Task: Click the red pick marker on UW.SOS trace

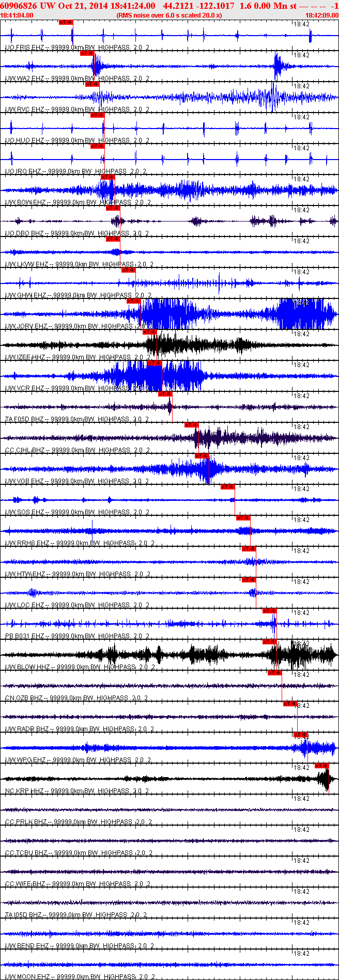Action: (228, 487)
